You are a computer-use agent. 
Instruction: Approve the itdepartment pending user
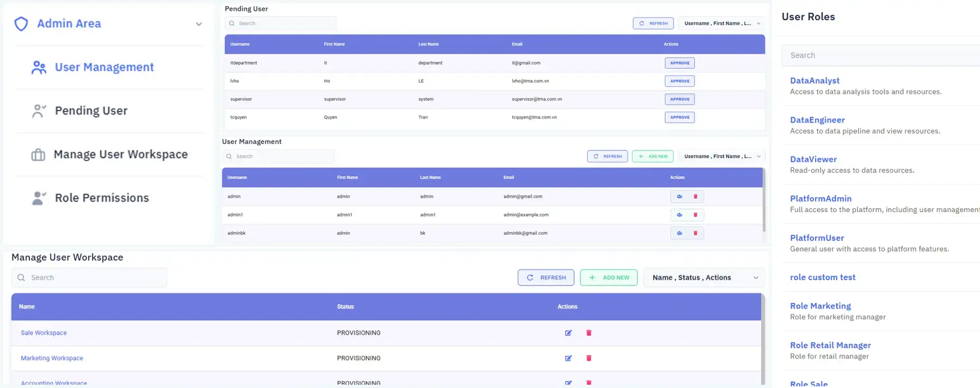pyautogui.click(x=679, y=63)
